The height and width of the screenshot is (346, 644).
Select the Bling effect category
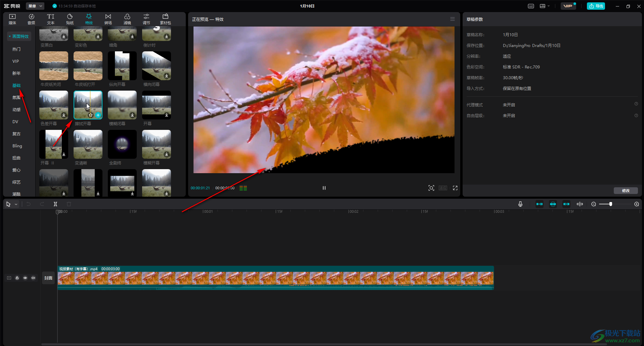17,146
